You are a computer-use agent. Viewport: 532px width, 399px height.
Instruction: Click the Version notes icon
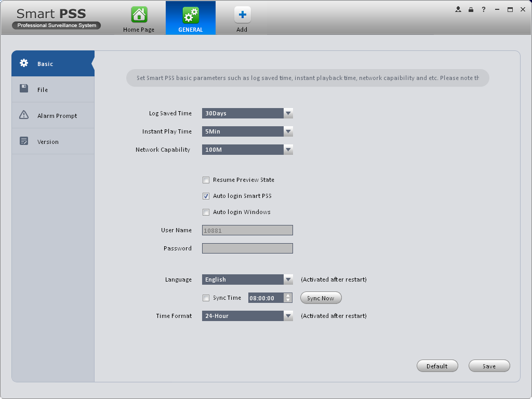(24, 141)
